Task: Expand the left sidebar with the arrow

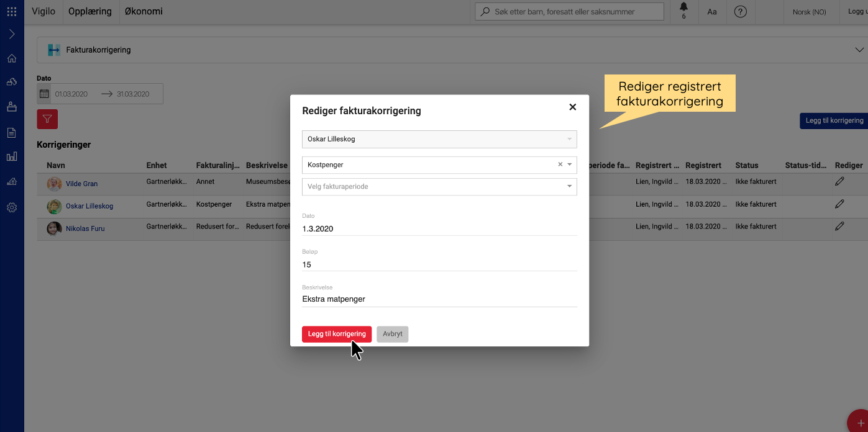Action: click(12, 34)
